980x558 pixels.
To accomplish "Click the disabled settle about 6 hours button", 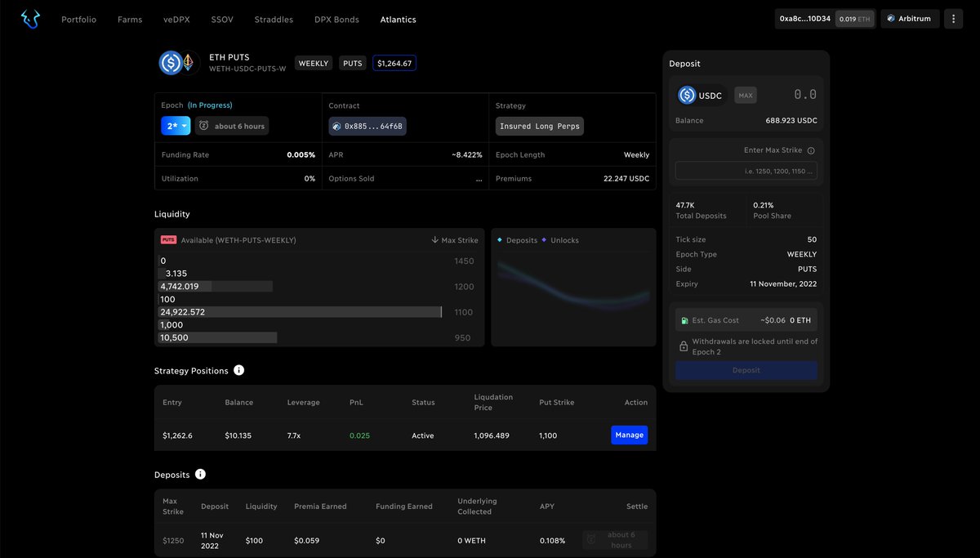I will click(x=615, y=540).
